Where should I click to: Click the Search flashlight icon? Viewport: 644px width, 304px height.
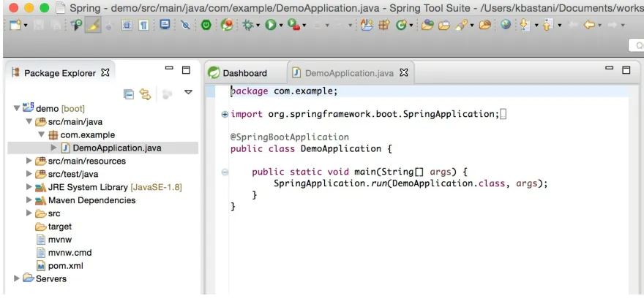462,26
